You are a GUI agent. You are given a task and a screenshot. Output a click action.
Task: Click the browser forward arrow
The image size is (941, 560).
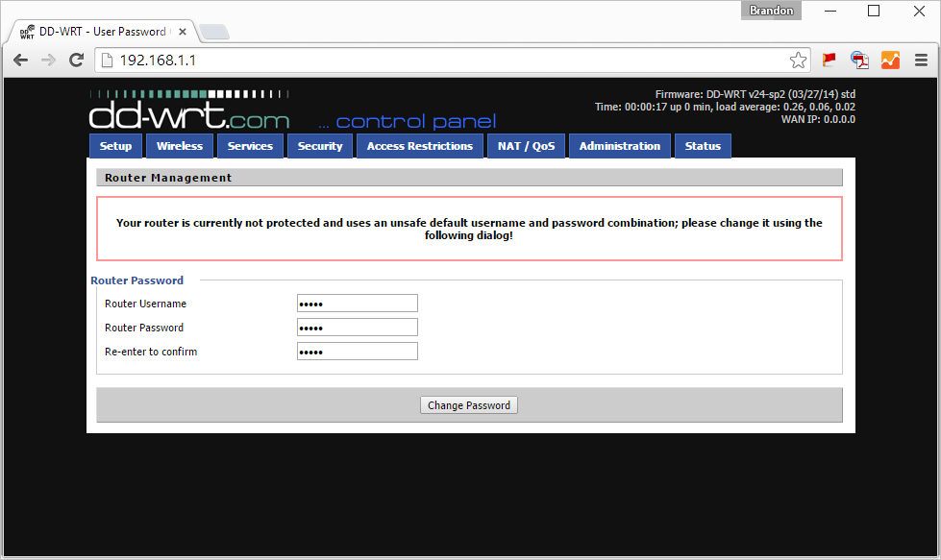point(49,60)
